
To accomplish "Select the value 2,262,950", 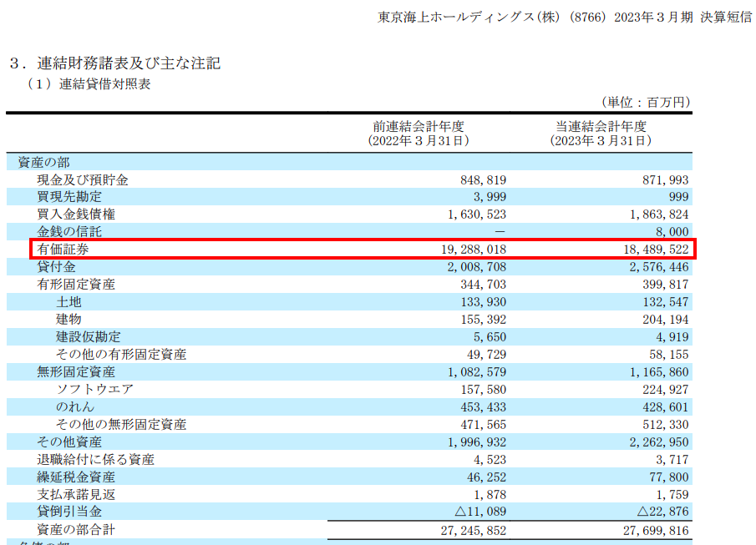I will [659, 442].
